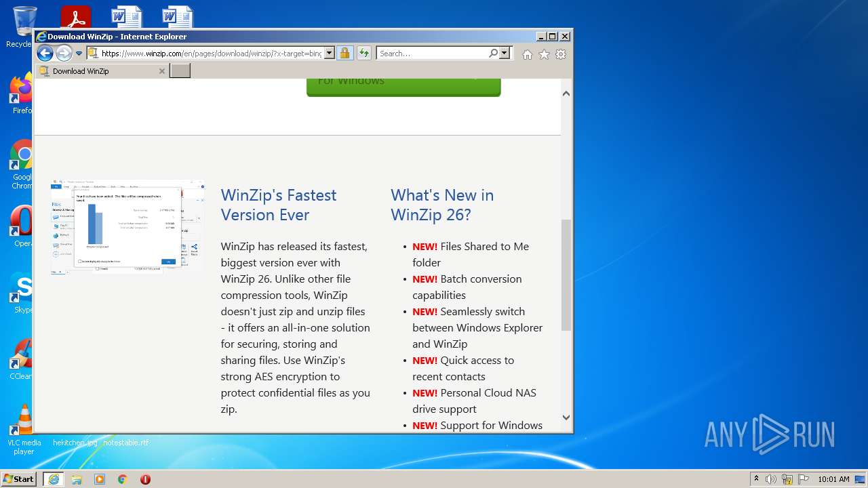Select the Download WinZip tab
868x488 pixels.
pos(102,70)
